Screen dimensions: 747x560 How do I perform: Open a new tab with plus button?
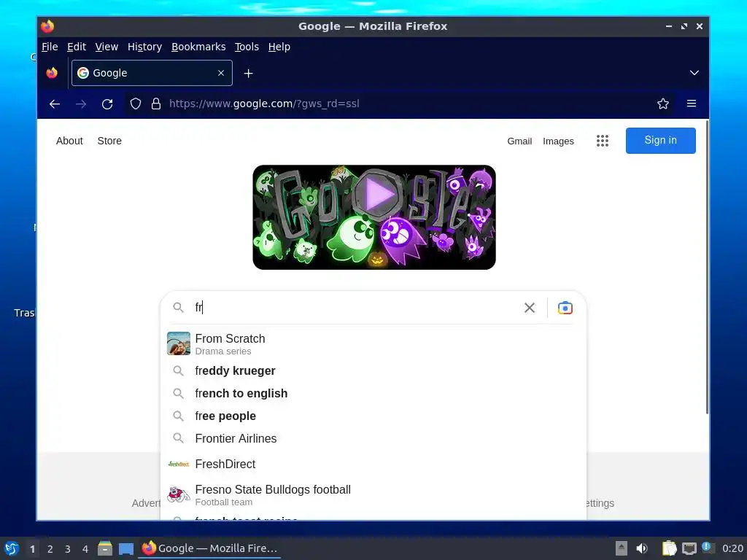pyautogui.click(x=248, y=74)
